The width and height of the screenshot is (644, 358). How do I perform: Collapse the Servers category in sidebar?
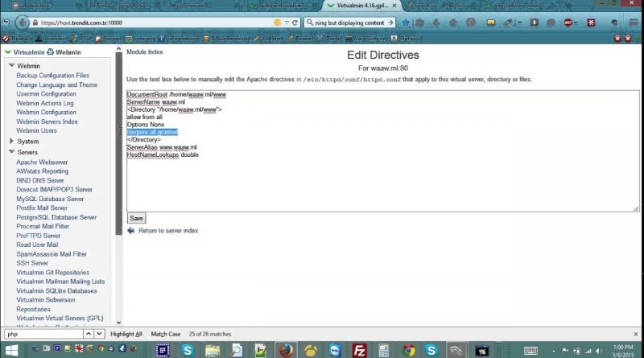tap(11, 151)
